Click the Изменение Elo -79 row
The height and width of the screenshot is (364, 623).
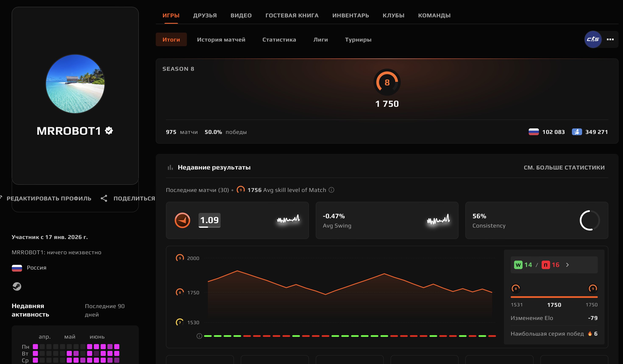554,318
